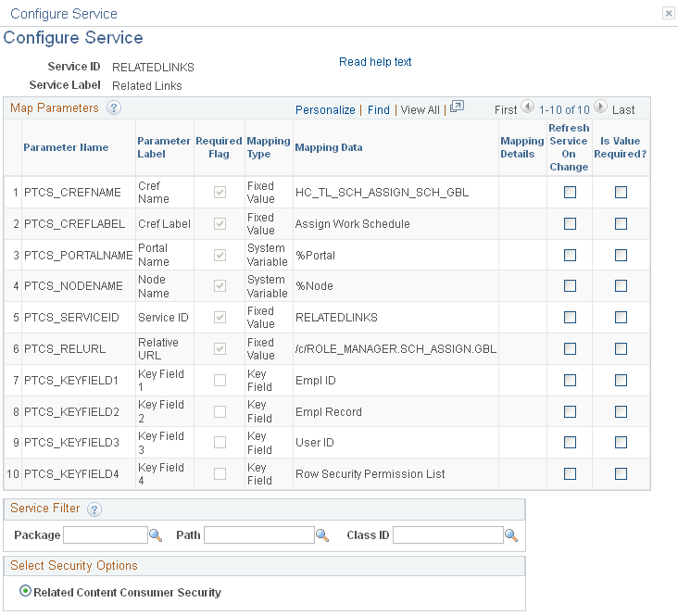Open Class ID lookup magnifier

[x=511, y=535]
